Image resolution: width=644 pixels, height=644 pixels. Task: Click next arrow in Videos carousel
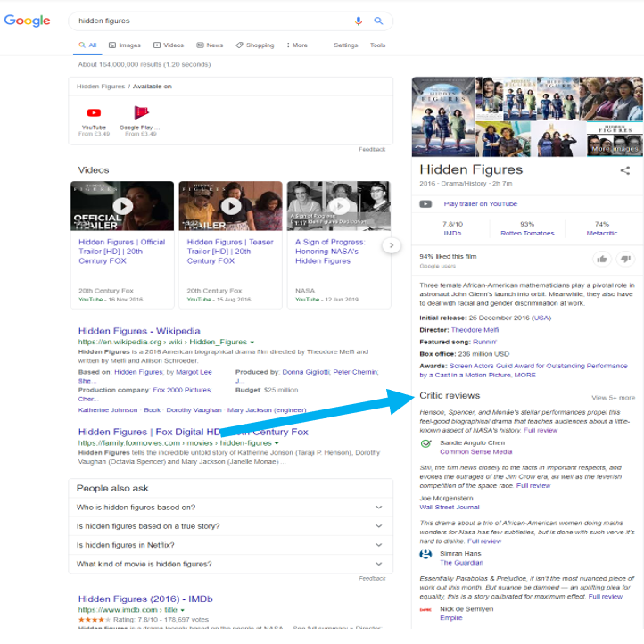point(392,245)
